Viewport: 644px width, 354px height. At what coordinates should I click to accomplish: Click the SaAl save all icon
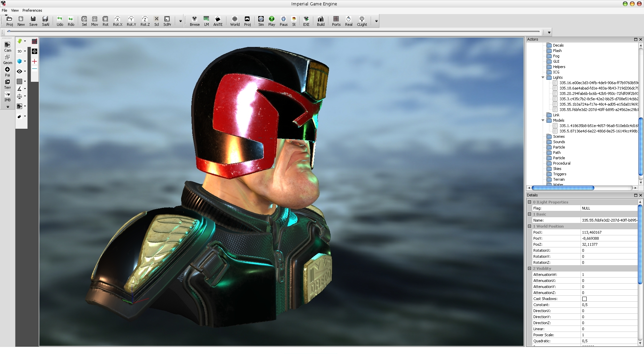point(45,21)
